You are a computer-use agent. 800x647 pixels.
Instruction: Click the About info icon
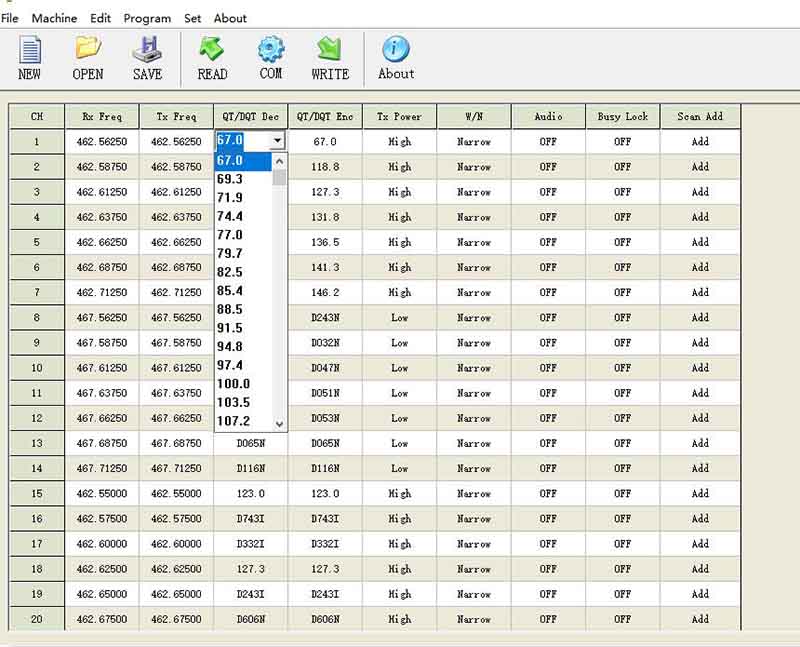pos(396,58)
